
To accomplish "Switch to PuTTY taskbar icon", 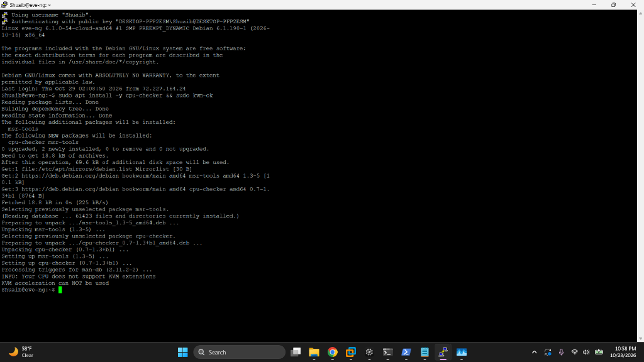I will click(x=443, y=352).
